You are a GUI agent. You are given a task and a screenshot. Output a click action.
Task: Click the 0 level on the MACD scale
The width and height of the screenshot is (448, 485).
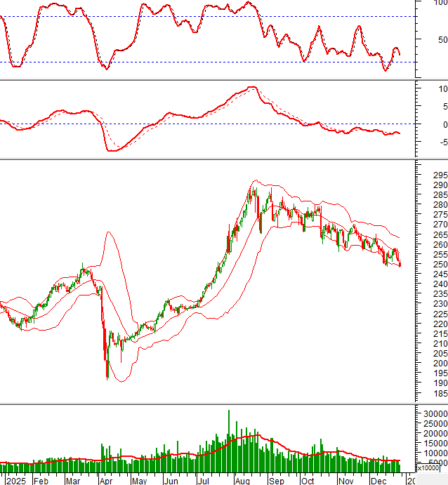442,124
